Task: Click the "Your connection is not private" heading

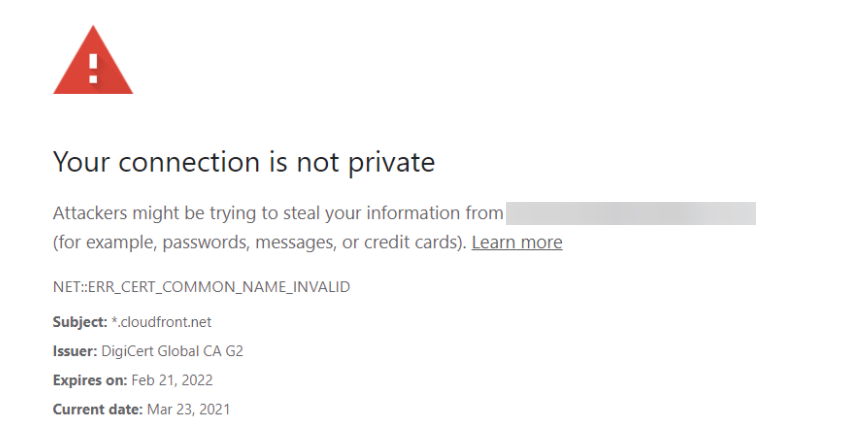Action: 244,162
